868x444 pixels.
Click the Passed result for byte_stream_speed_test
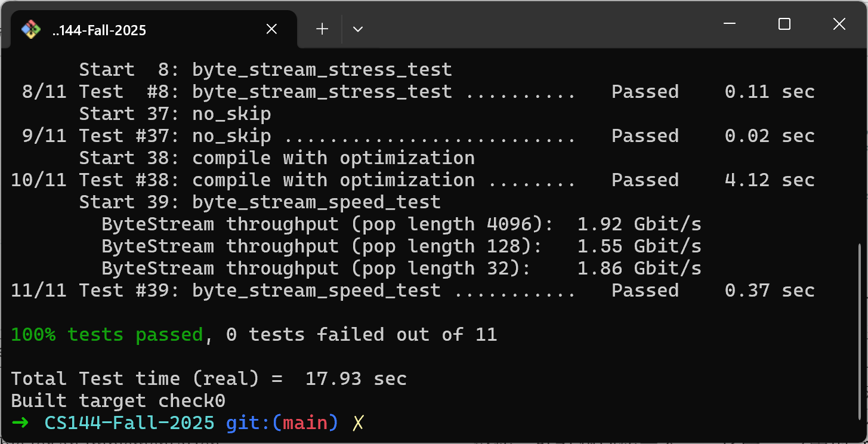pyautogui.click(x=645, y=291)
